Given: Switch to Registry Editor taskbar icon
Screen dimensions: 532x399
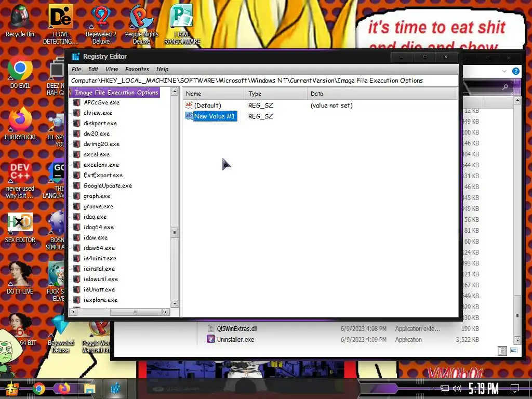Looking at the screenshot, I should (x=115, y=389).
